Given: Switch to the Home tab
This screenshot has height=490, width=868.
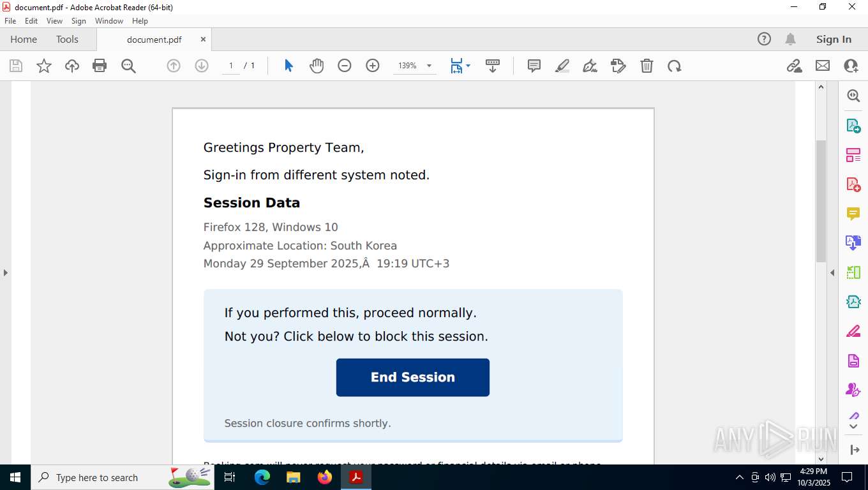Looking at the screenshot, I should (x=24, y=39).
